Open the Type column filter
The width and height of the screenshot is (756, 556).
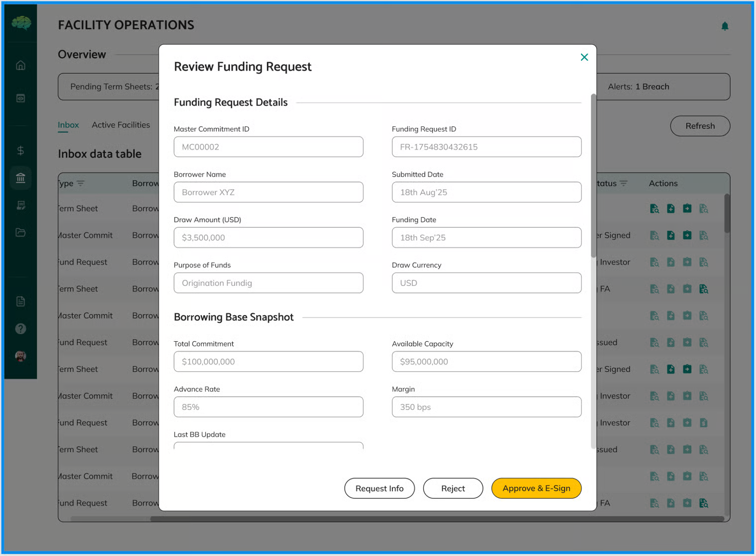pyautogui.click(x=81, y=184)
